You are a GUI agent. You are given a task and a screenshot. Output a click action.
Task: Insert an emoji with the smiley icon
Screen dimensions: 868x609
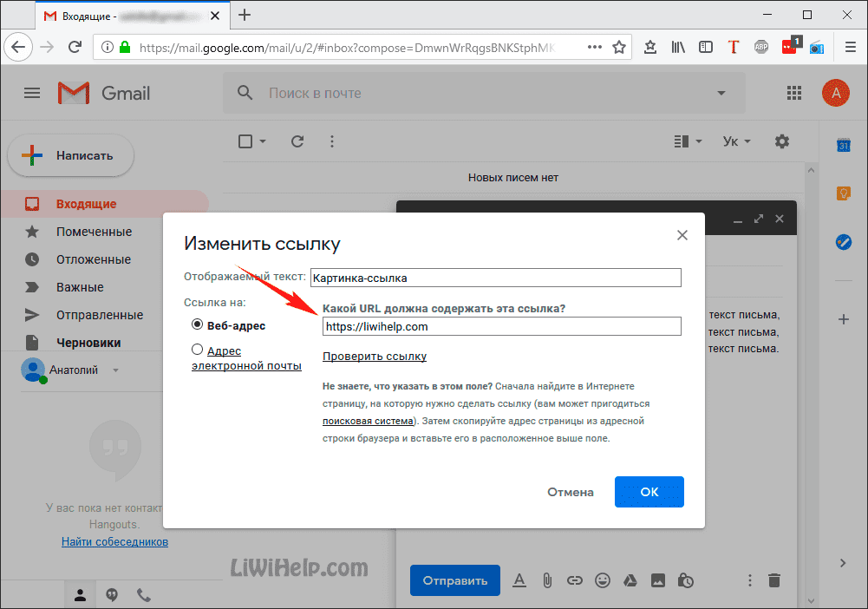click(x=603, y=580)
